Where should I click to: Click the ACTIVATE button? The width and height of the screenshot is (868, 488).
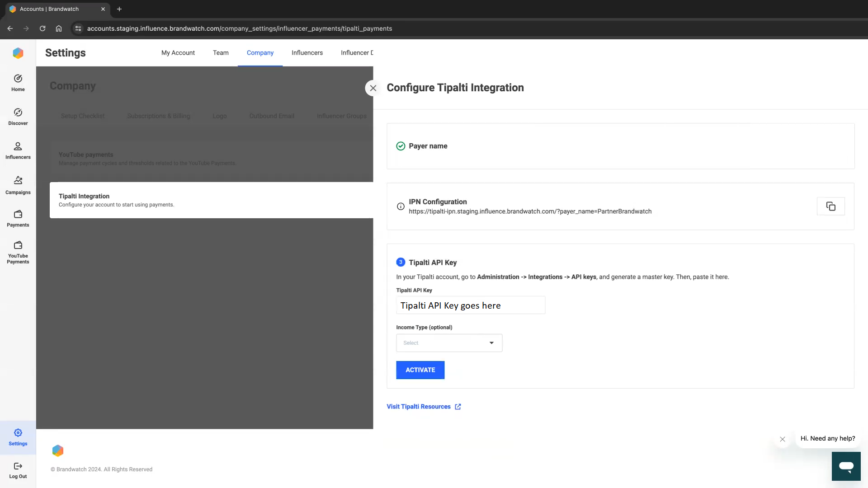(x=420, y=370)
